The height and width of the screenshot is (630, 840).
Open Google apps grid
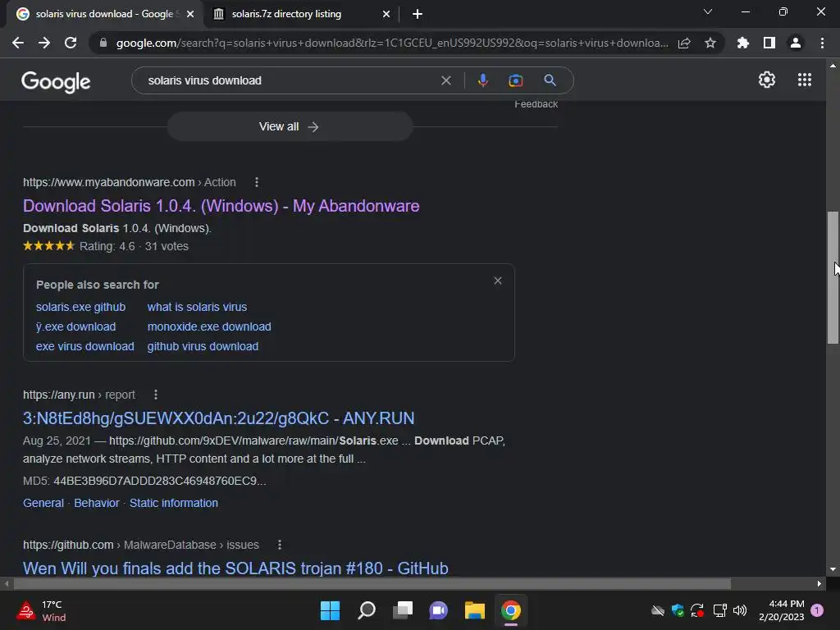pyautogui.click(x=805, y=80)
